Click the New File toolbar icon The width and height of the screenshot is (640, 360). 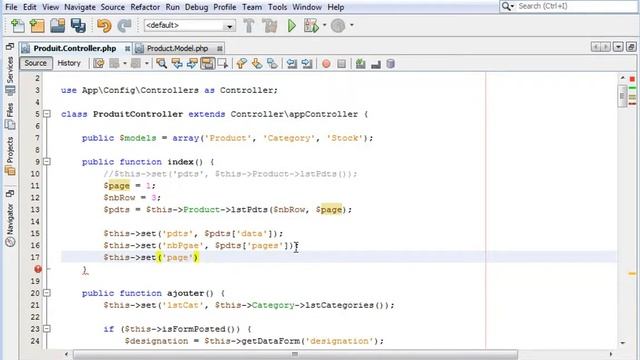tap(18, 26)
